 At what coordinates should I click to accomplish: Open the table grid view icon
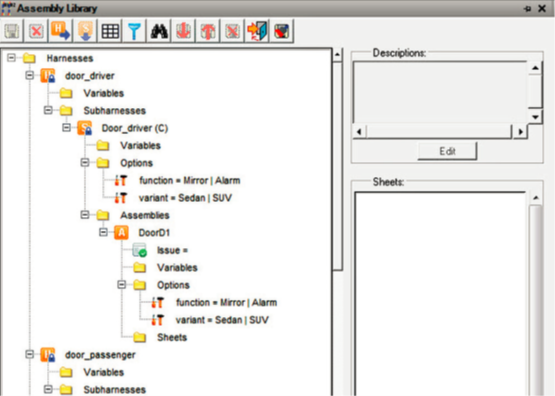click(110, 31)
